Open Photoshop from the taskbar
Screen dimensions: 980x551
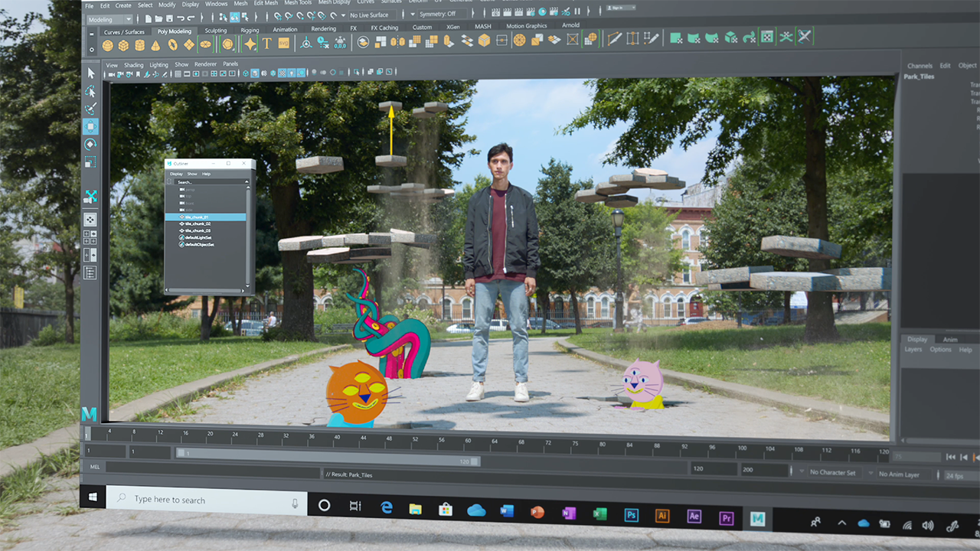click(632, 515)
